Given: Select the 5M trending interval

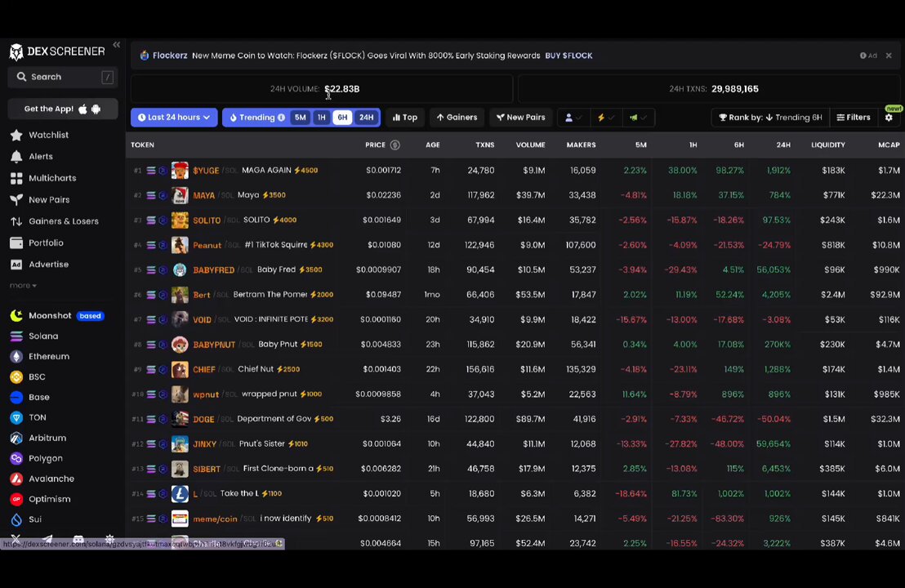Looking at the screenshot, I should tap(300, 118).
